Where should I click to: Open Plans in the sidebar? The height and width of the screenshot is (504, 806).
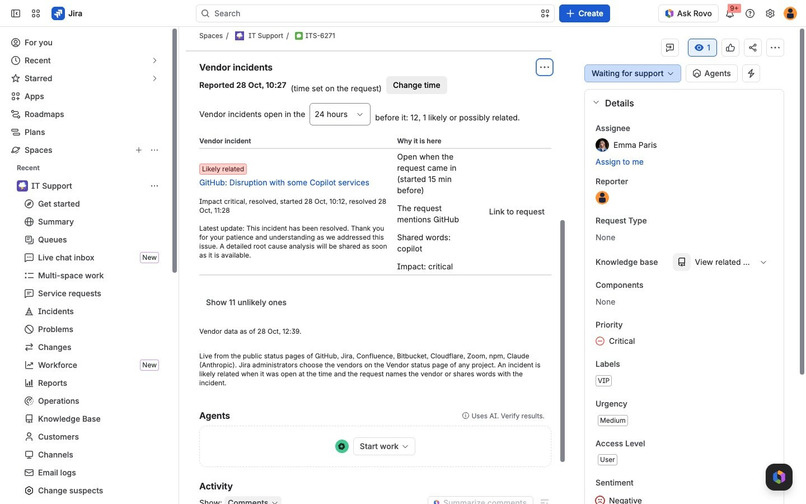tap(34, 132)
